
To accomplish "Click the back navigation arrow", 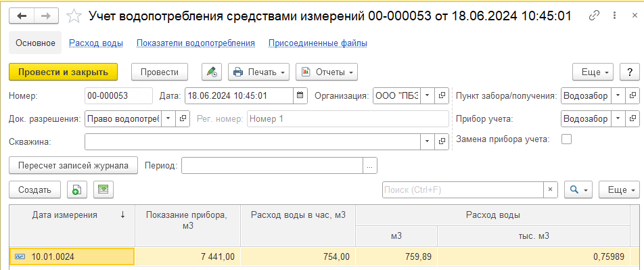I will 22,16.
